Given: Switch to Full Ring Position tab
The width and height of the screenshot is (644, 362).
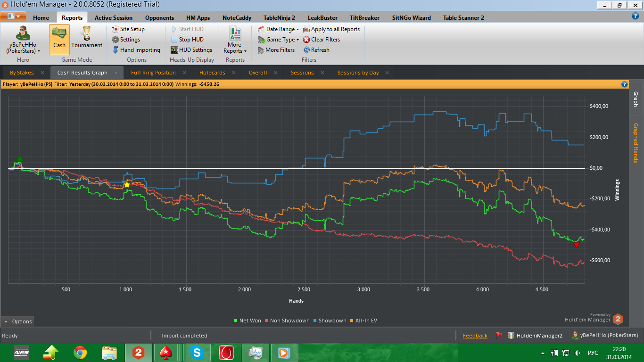Looking at the screenshot, I should tap(153, 73).
